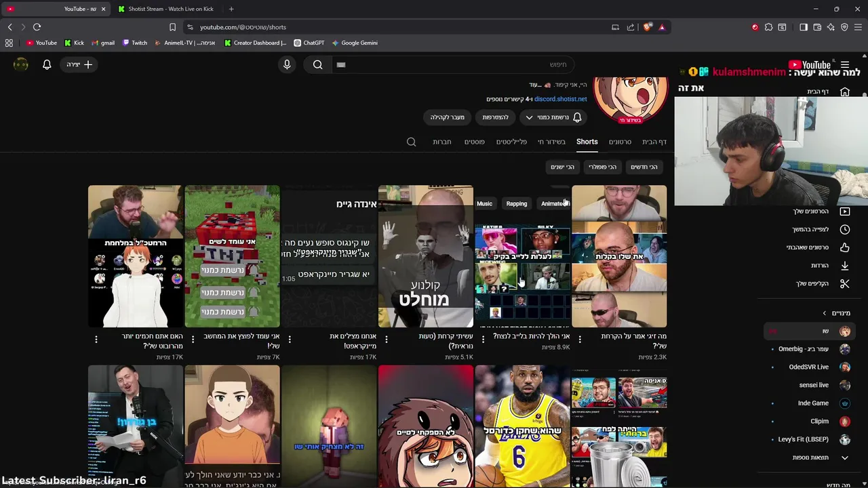Switch to the channel 'פוסטים' tab

(x=474, y=142)
